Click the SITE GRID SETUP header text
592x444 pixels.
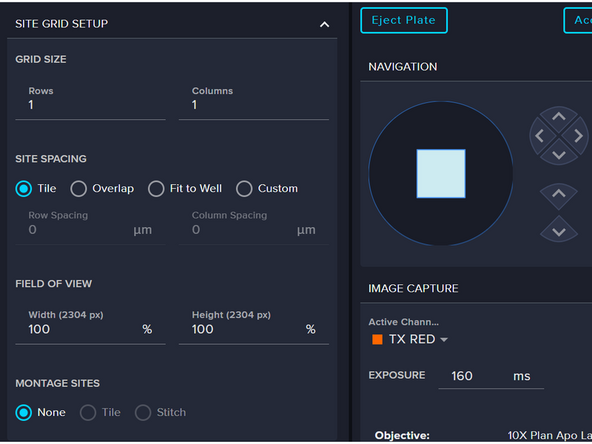62,24
